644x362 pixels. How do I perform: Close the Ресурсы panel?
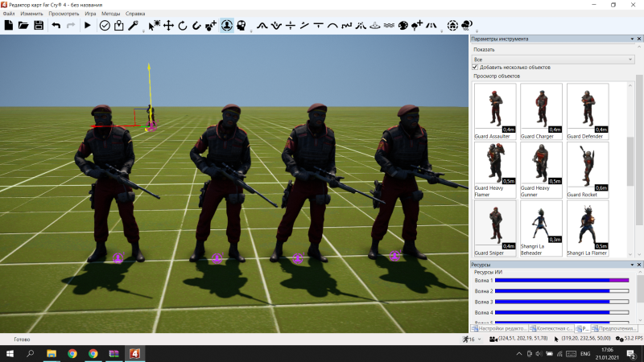(639, 265)
